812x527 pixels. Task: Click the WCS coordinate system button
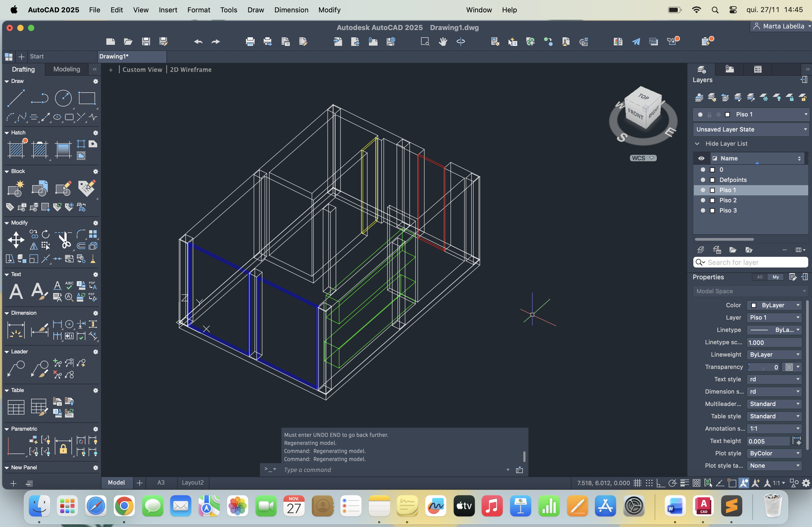coord(643,158)
